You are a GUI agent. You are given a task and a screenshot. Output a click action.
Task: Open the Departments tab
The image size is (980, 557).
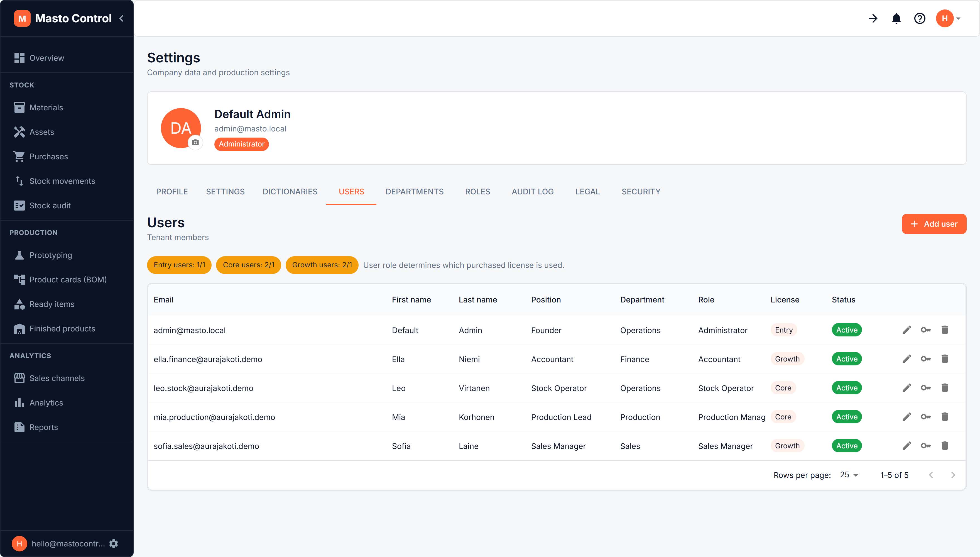(x=415, y=192)
